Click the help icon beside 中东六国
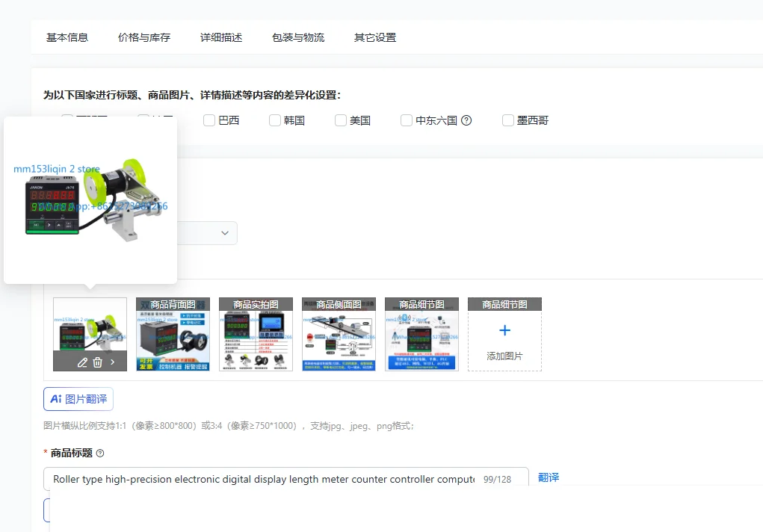The image size is (763, 532). tap(466, 120)
